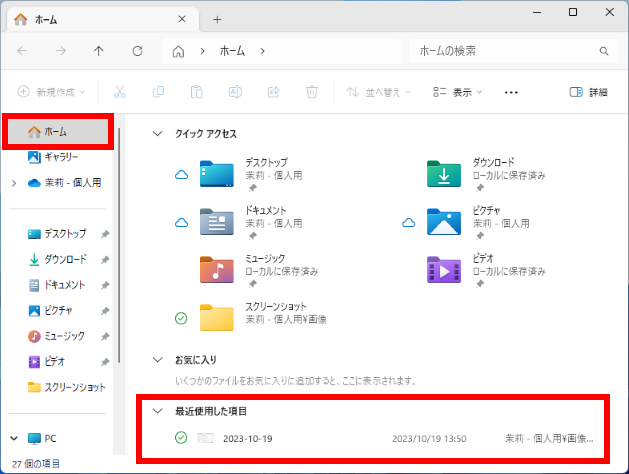Click the 27 個の項目 status text
Screen dimensions: 629x474
(x=36, y=464)
